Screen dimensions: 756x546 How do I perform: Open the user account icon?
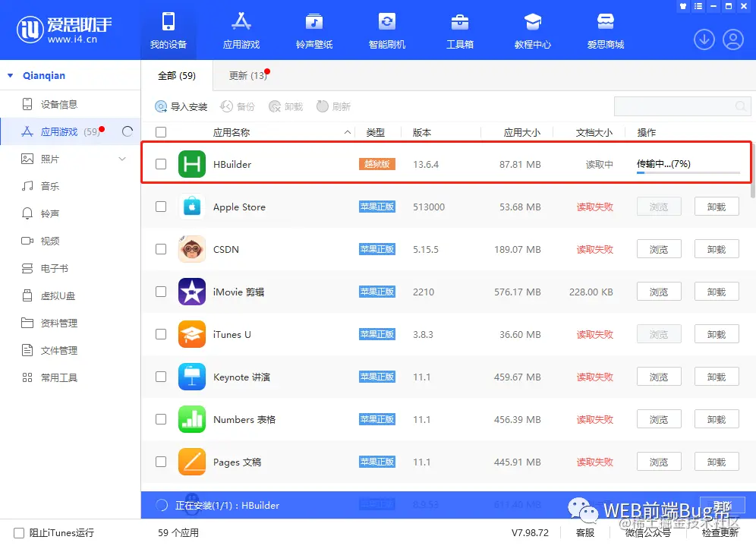click(733, 39)
